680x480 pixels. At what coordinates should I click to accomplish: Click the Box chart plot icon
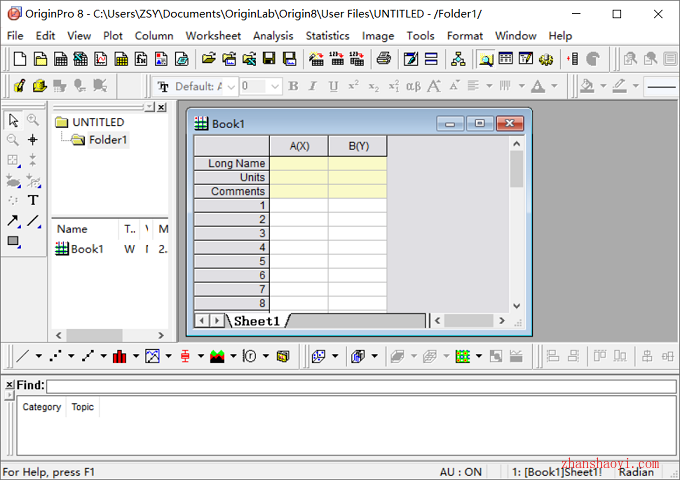185,356
